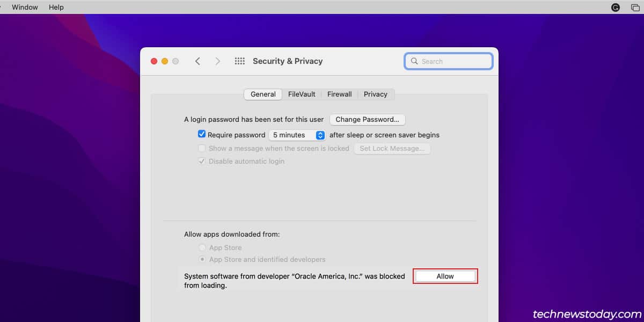
Task: Select the App Store radio button
Action: tap(202, 247)
